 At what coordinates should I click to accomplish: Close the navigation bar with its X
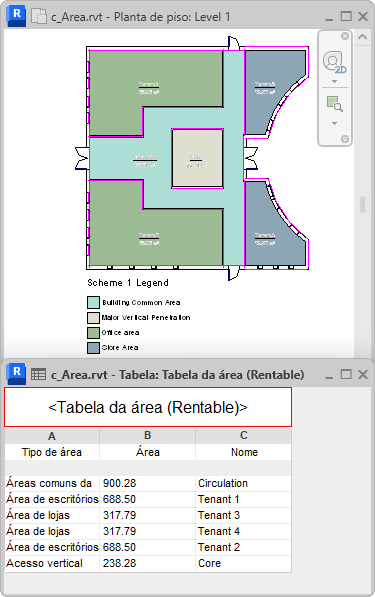(x=345, y=36)
